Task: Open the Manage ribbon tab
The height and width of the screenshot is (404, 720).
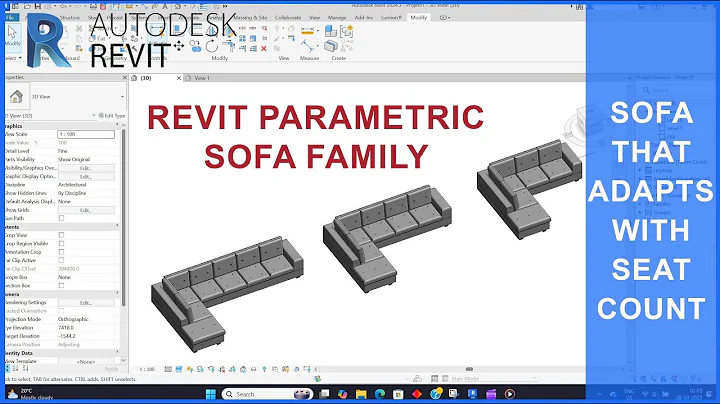Action: (337, 17)
